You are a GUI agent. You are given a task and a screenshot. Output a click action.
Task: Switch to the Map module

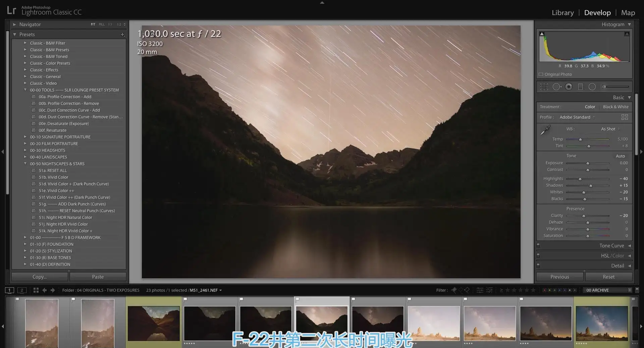click(628, 13)
